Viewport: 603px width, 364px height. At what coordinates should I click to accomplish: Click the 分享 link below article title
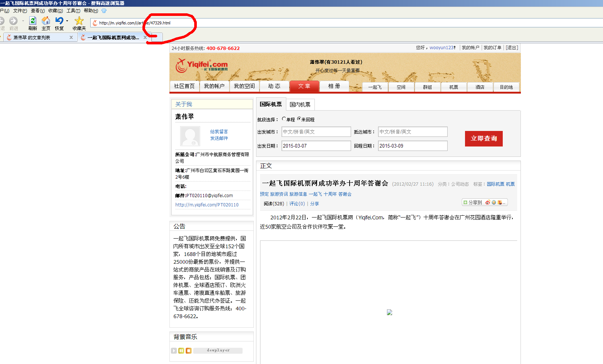tap(314, 204)
